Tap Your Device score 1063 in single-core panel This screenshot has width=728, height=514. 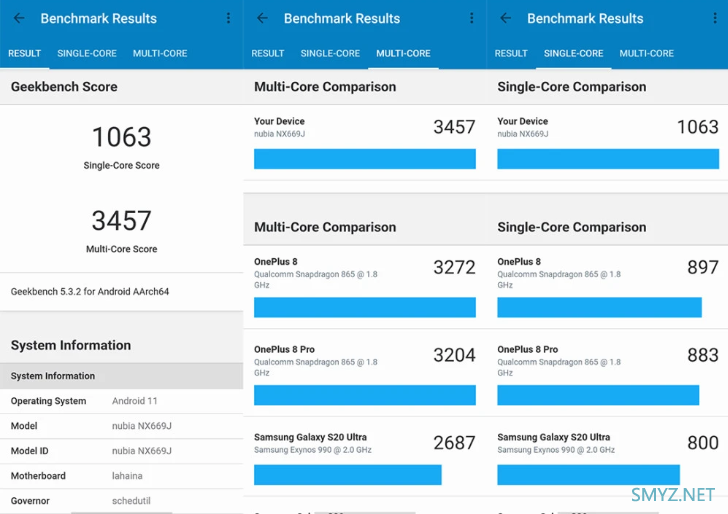pos(697,127)
